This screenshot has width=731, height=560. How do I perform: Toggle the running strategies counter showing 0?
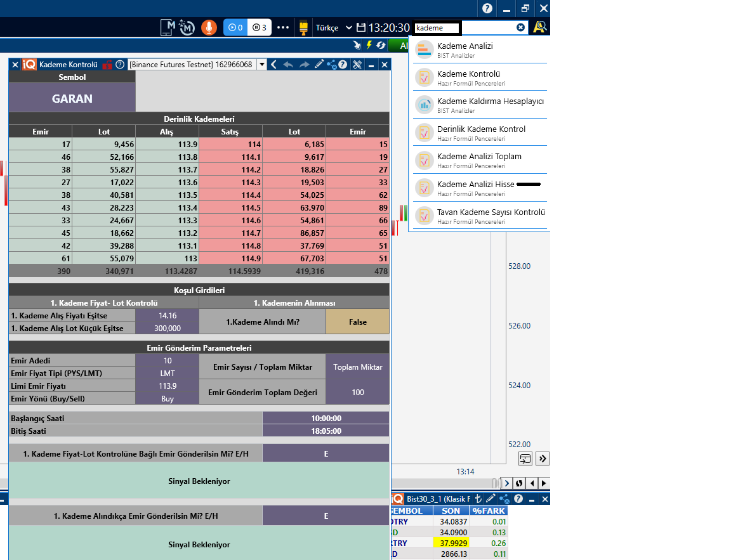(x=235, y=27)
